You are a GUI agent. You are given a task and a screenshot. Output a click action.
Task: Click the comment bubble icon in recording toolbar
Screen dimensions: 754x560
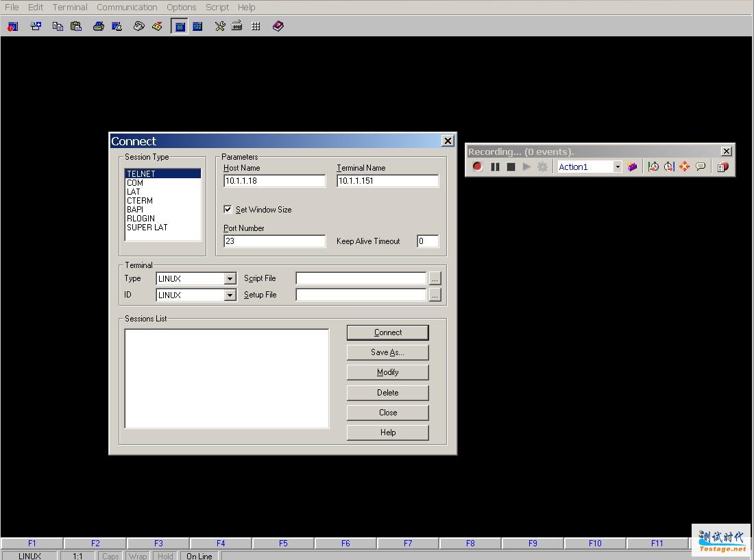pos(701,167)
